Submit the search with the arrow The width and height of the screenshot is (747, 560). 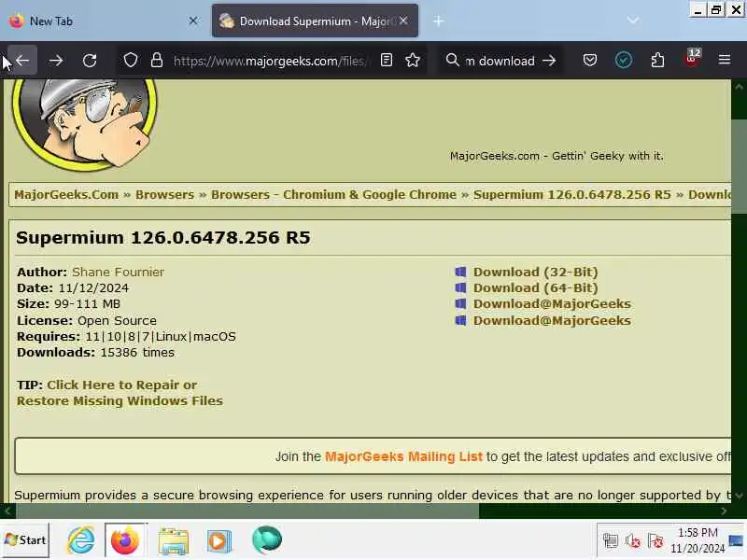pyautogui.click(x=549, y=61)
